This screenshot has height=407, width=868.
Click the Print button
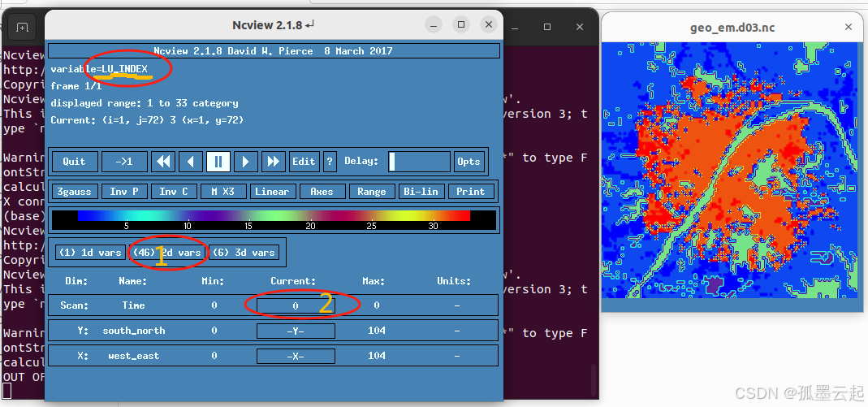[470, 192]
